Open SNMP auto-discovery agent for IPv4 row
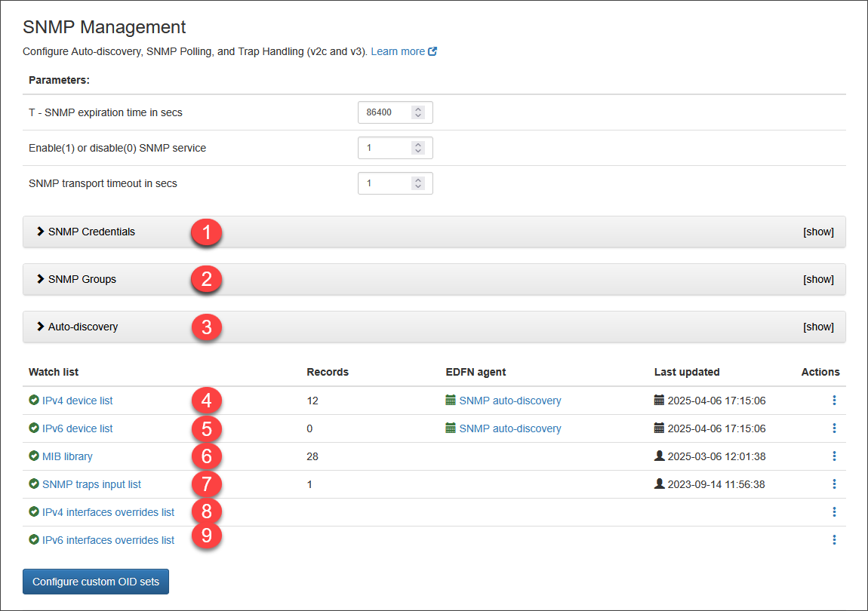 pyautogui.click(x=509, y=401)
